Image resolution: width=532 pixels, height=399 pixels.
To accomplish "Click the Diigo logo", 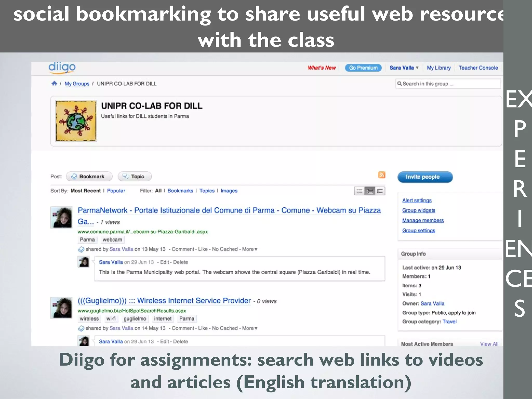I will point(62,68).
